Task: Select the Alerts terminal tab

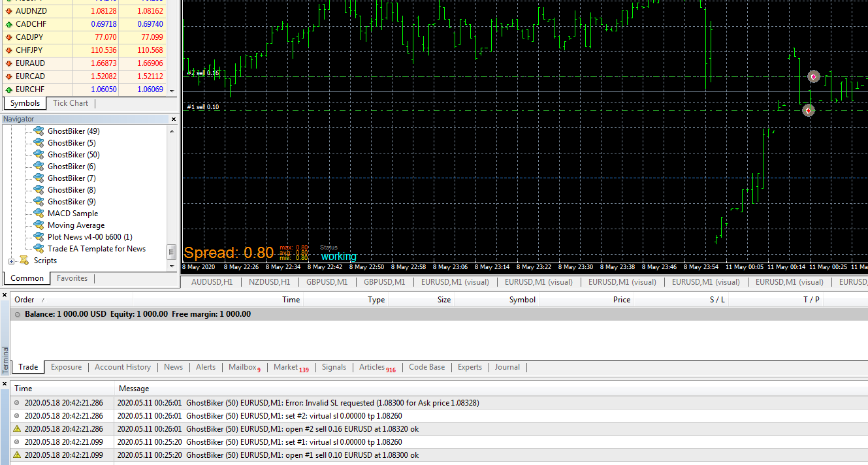Action: pos(206,367)
